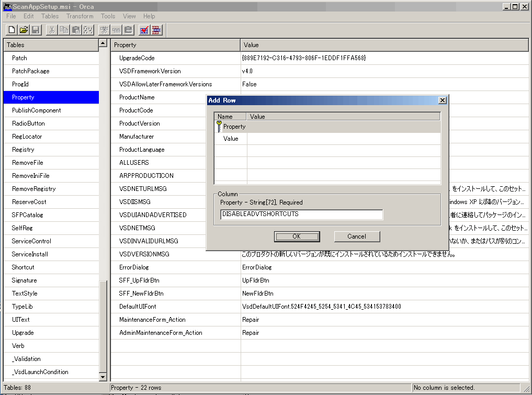Viewport: 532px width, 395px height.
Task: Open the Edit menu
Action: click(x=28, y=16)
